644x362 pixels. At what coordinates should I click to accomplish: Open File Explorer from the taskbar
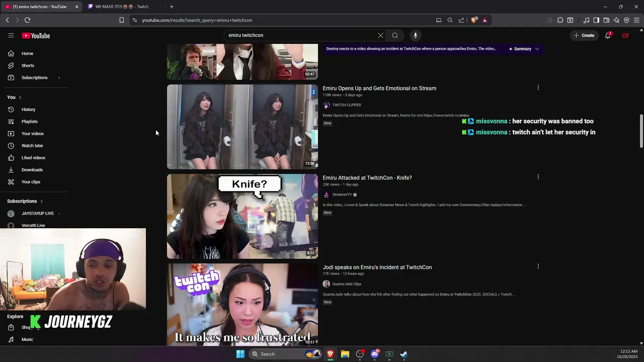(345, 354)
